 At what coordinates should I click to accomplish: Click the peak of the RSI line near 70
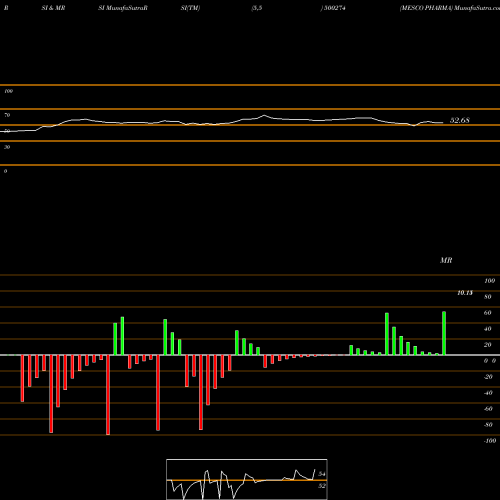pos(264,116)
